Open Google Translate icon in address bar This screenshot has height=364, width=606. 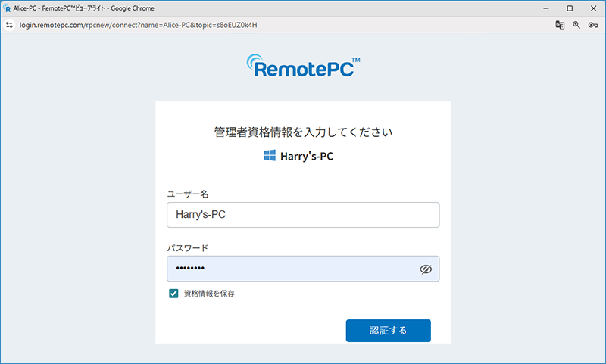click(x=560, y=25)
